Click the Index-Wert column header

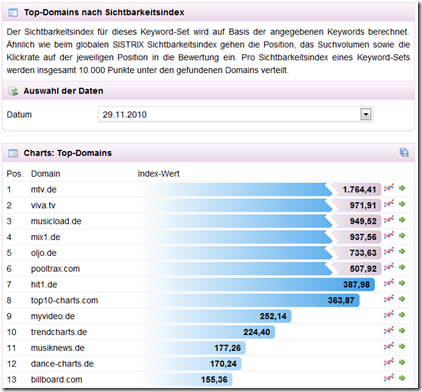159,174
